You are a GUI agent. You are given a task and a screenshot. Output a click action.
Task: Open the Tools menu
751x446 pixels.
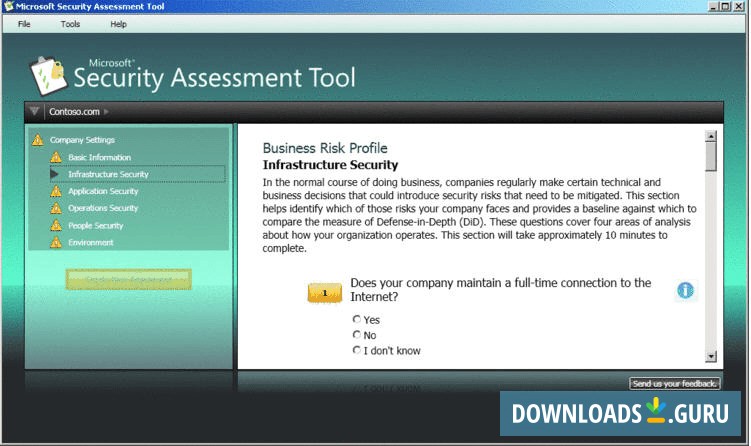click(x=70, y=24)
